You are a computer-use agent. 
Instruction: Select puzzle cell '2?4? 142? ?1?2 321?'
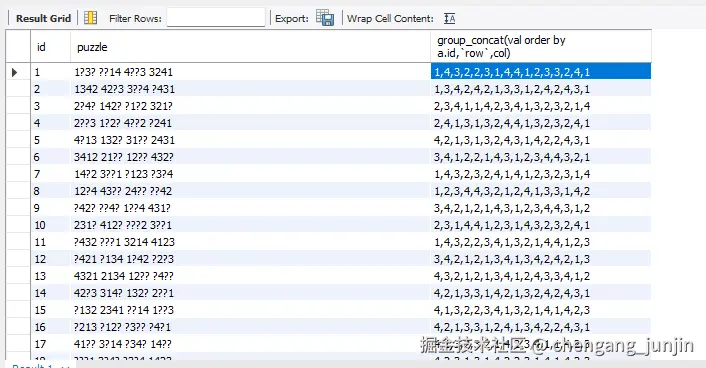[250, 106]
